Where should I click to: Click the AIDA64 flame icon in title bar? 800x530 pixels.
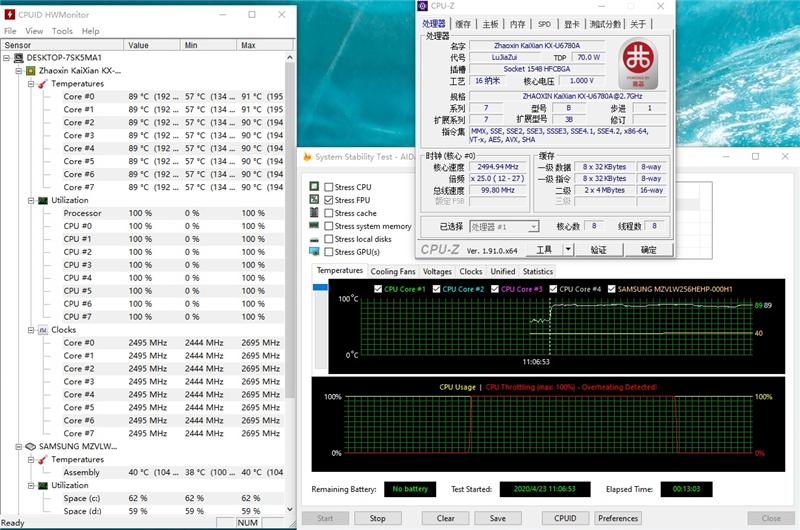click(307, 157)
